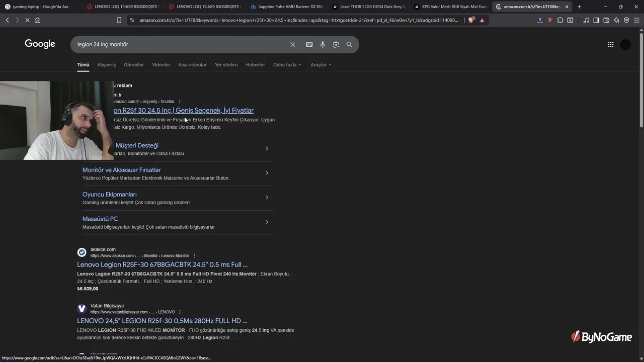The image size is (644, 362).
Task: Expand the Monitör ve Aksesuar Fırsatlar chevron
Action: (x=267, y=173)
